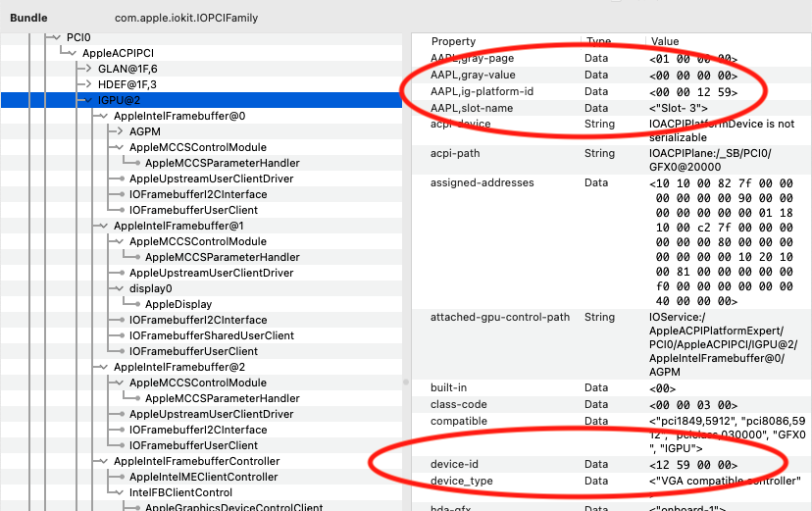Screen dimensions: 812x511
Task: Click the slot-name value "Slot- 3"
Action: tap(679, 108)
